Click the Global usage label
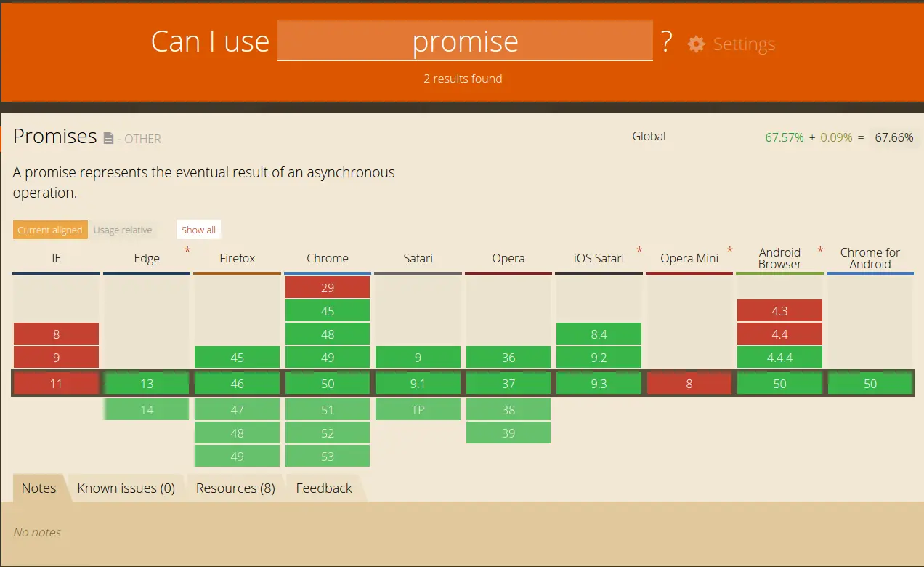 [649, 136]
